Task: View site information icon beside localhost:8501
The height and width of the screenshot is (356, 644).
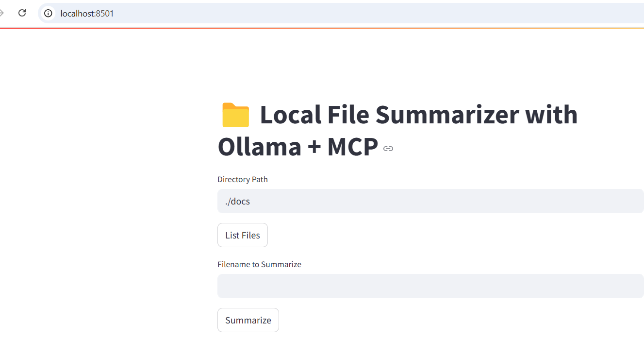Action: tap(48, 13)
